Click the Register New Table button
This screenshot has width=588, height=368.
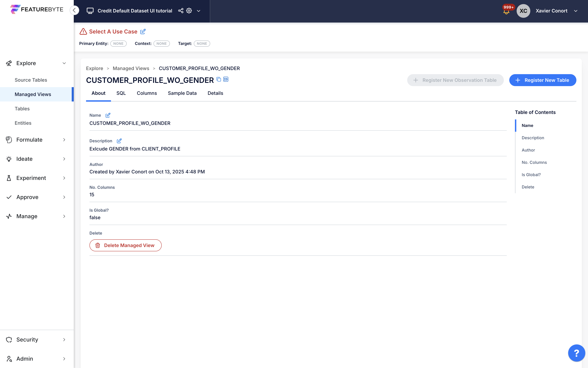click(x=543, y=80)
